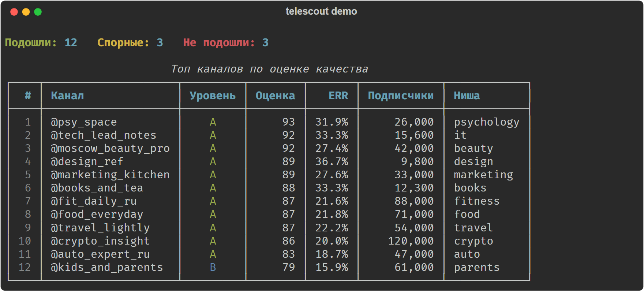Select the @travel_lightly channel name
This screenshot has width=644, height=294.
[100, 228]
